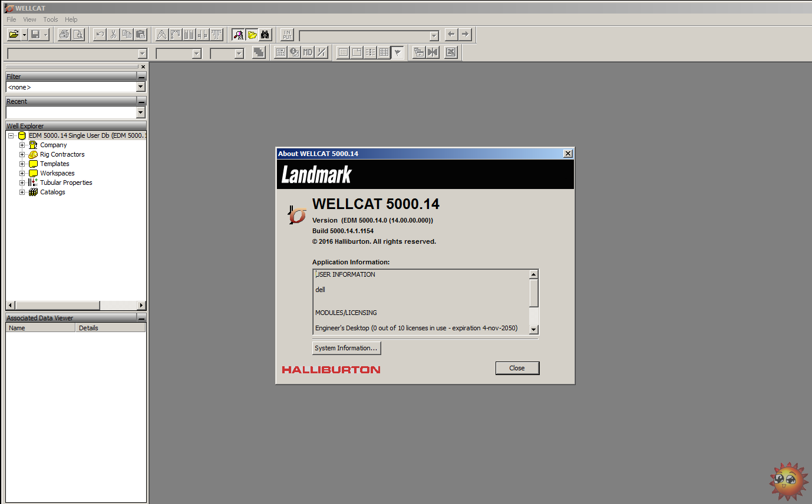812x504 pixels.
Task: Click the Cut scissors toolbar icon
Action: (x=113, y=35)
